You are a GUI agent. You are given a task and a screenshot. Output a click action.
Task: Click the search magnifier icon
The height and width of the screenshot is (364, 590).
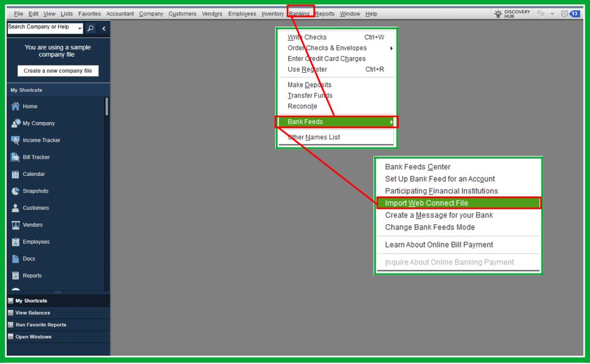[91, 28]
